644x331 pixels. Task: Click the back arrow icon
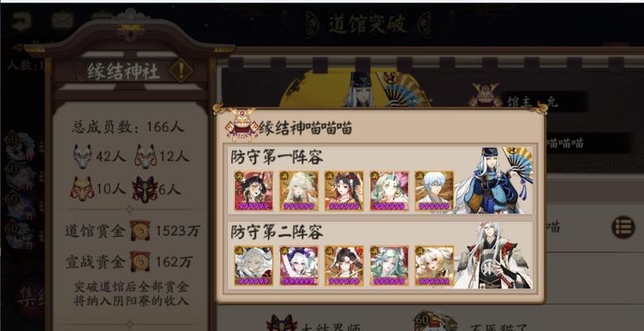click(x=21, y=21)
